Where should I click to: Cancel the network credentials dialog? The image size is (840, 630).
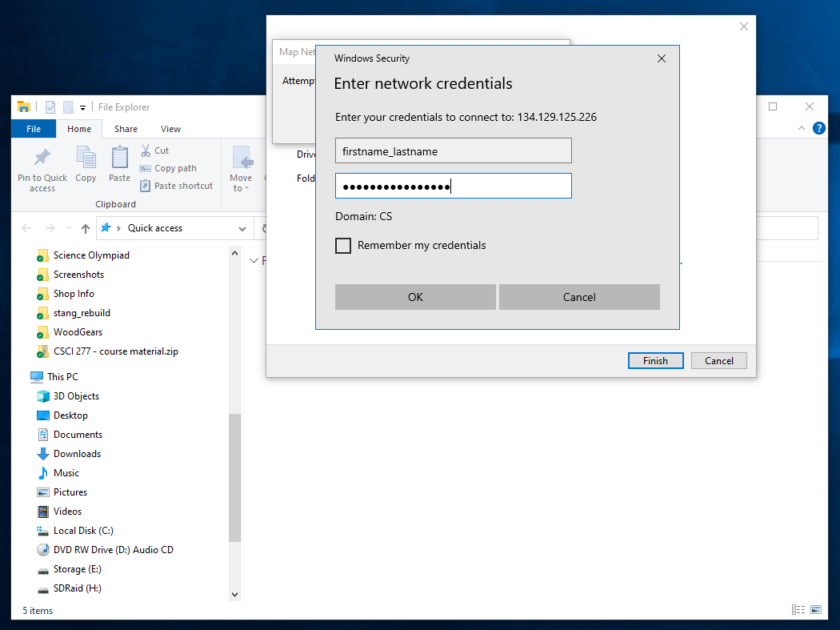click(579, 297)
